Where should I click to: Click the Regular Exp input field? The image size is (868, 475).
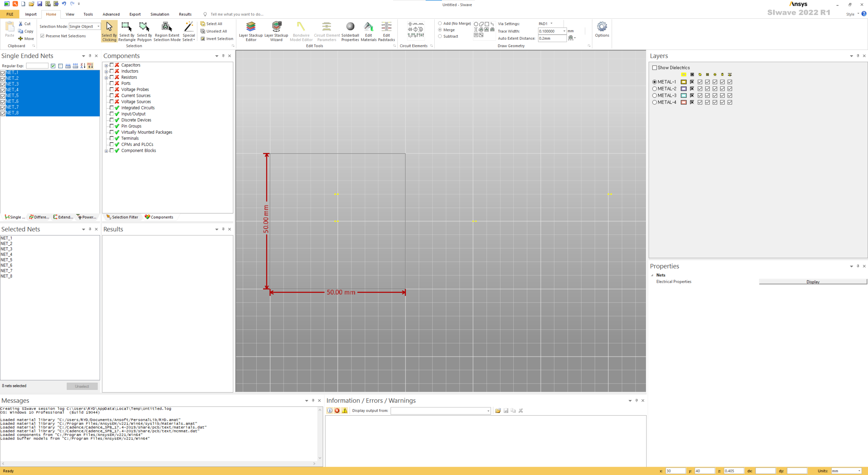[37, 66]
